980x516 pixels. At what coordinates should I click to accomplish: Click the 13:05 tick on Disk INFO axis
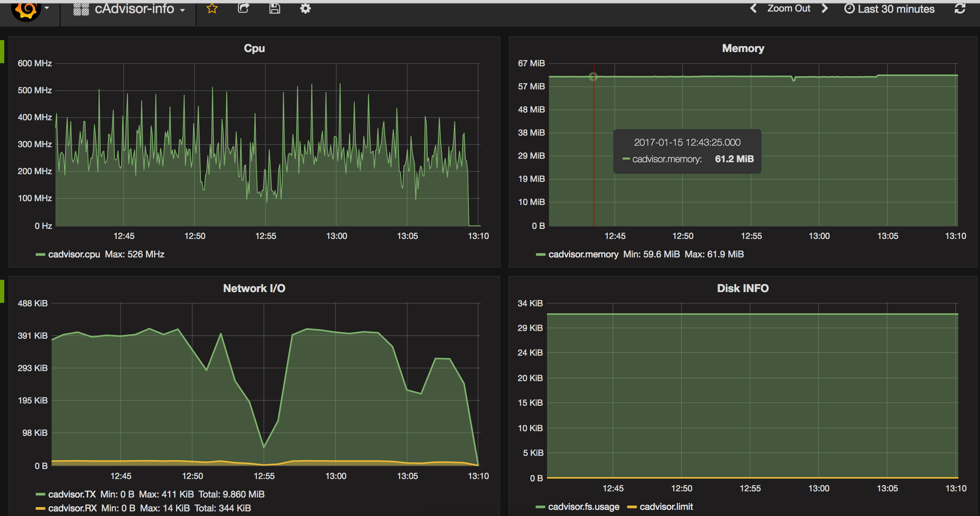pos(887,488)
